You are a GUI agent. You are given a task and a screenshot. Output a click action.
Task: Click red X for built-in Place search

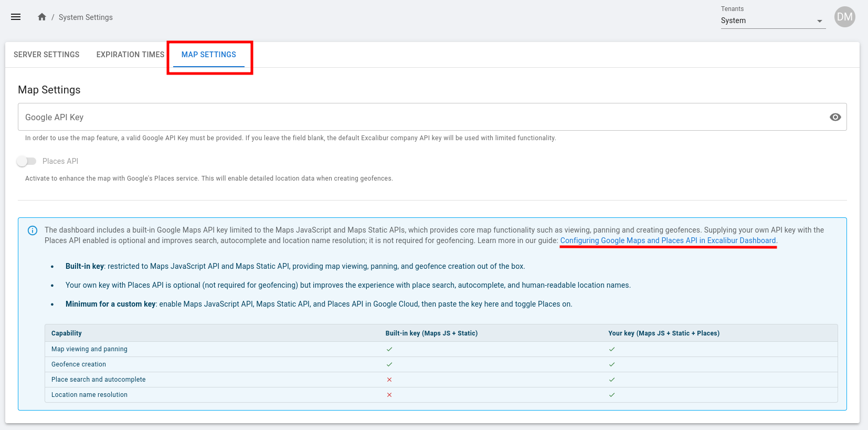tap(389, 380)
